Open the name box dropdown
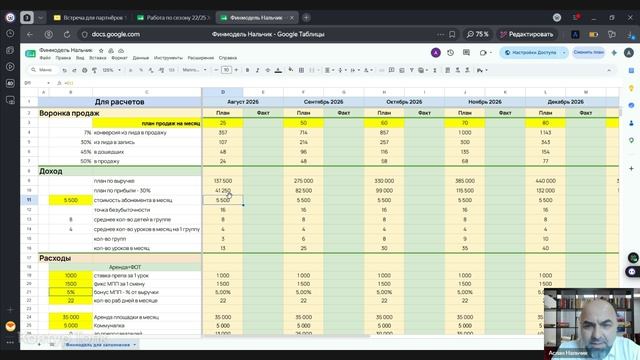Screen dimensions: 640x360 click(49, 83)
